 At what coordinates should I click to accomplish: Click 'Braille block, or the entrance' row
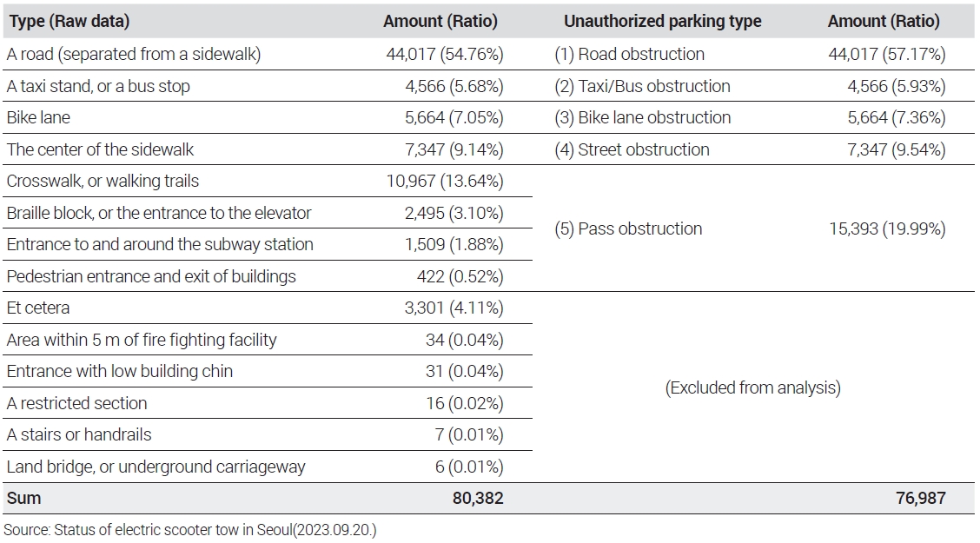[x=158, y=213]
